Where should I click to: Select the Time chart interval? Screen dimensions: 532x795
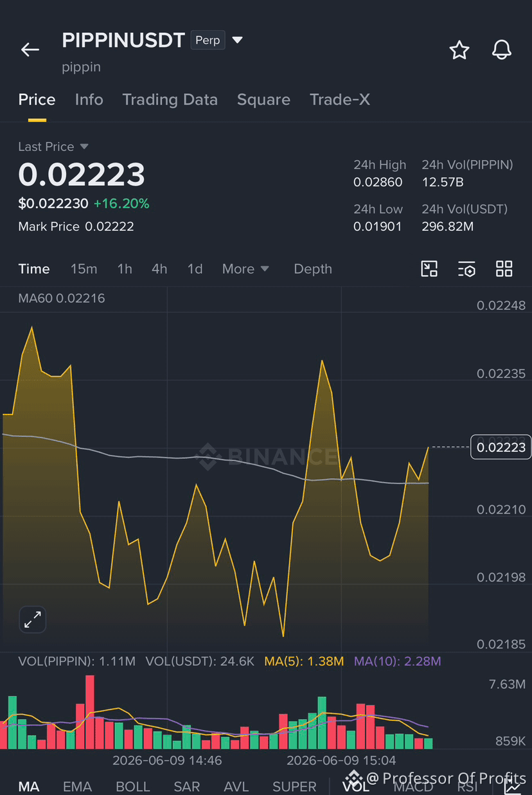34,269
